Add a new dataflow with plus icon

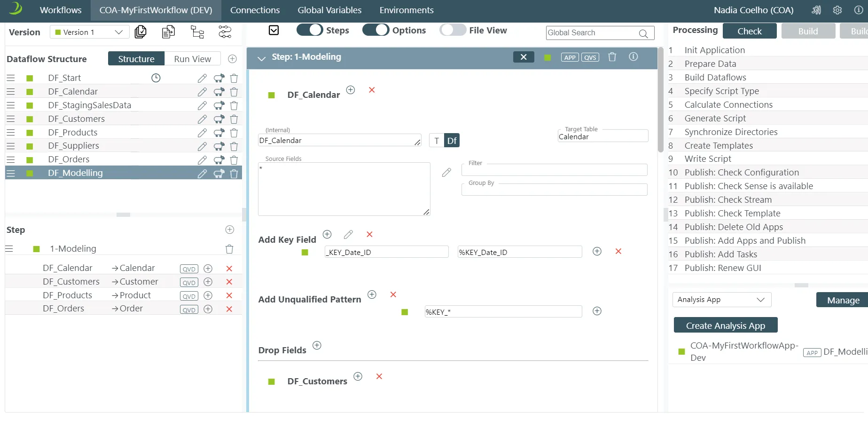click(x=232, y=59)
